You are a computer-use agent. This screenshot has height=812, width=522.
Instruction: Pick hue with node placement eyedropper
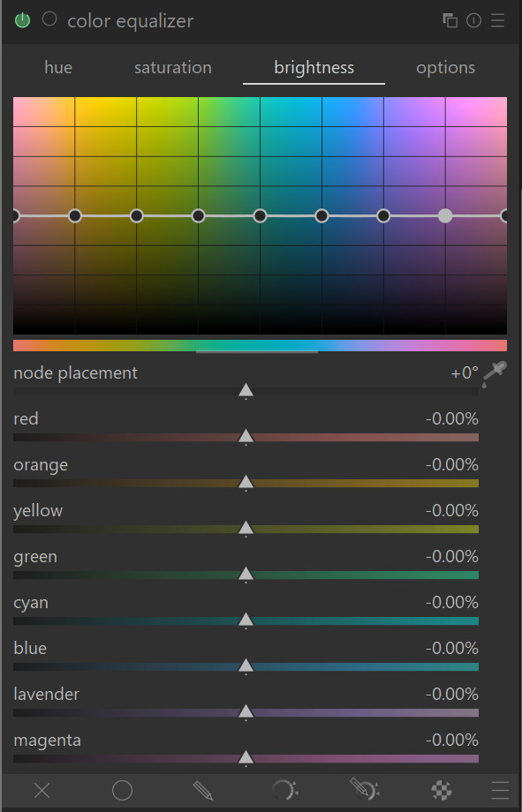point(495,374)
